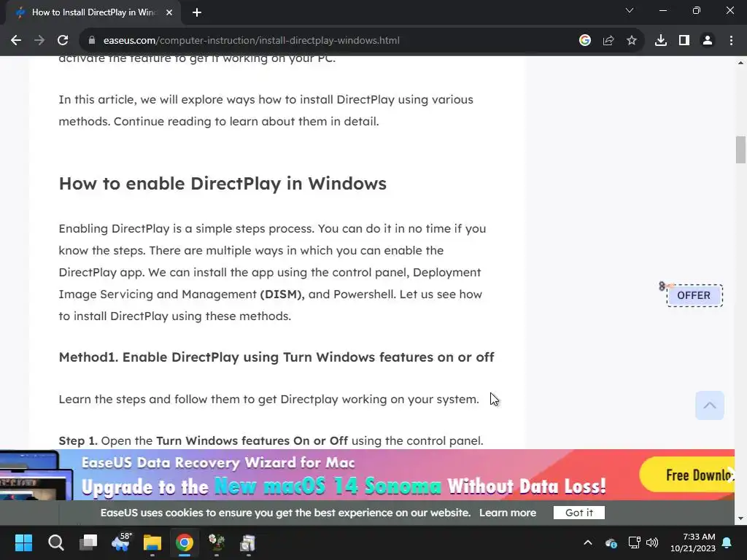Share this page using the share icon

608,41
